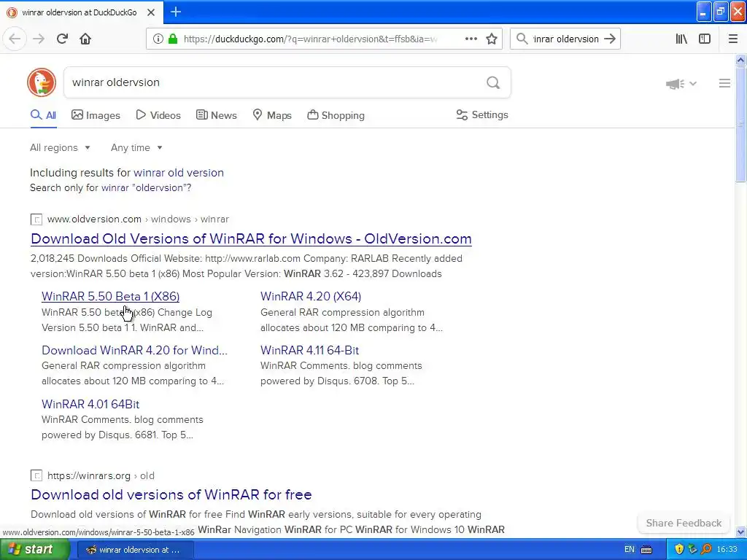This screenshot has width=747, height=560.
Task: Click the Firefox search bar text
Action: [x=565, y=39]
